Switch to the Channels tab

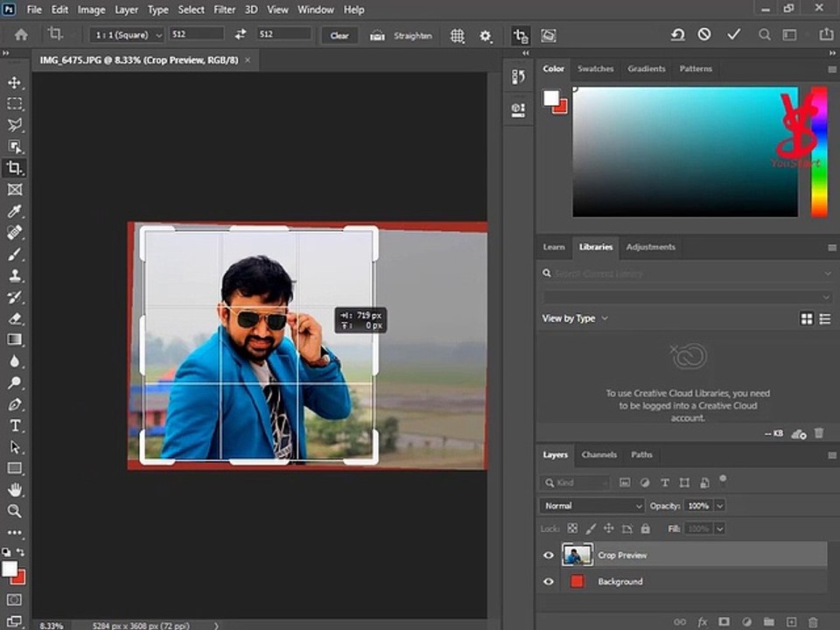click(598, 454)
